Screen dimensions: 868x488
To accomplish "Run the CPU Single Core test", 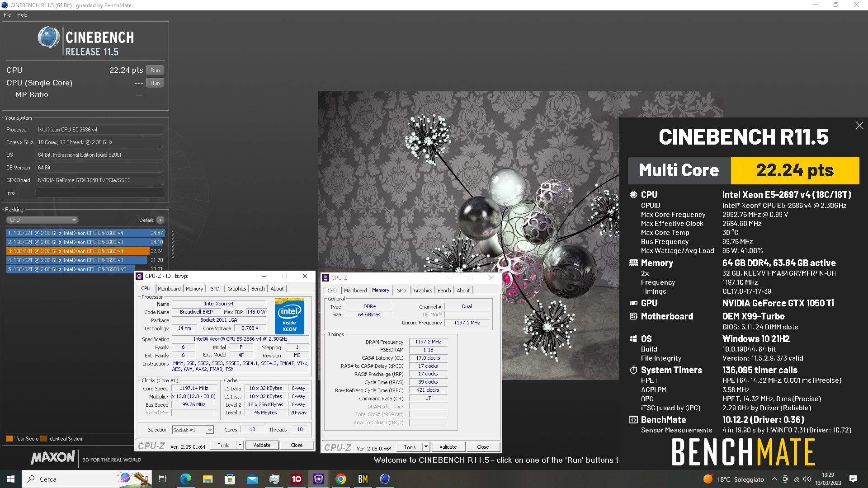I will point(155,83).
